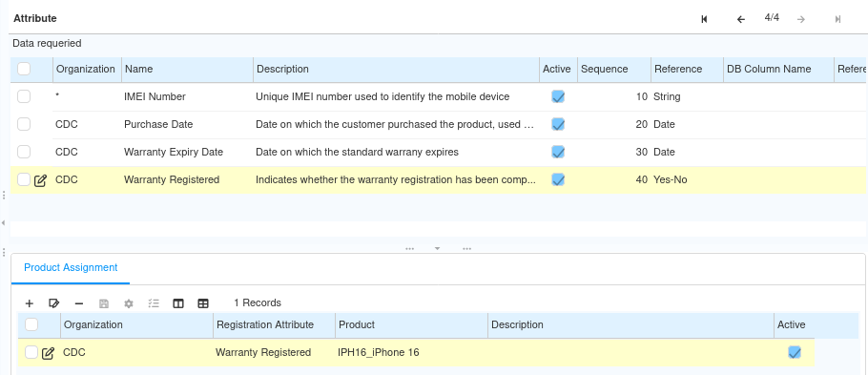Toggle Active checkbox for IMEI Number
Viewport: 868px width, 375px height.
pyautogui.click(x=558, y=97)
